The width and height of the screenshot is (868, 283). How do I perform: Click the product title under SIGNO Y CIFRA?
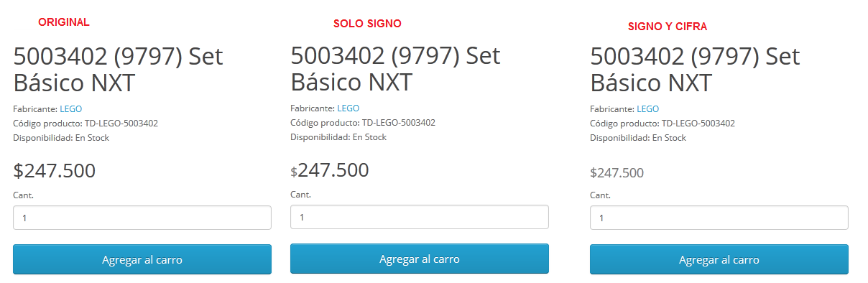pos(696,69)
